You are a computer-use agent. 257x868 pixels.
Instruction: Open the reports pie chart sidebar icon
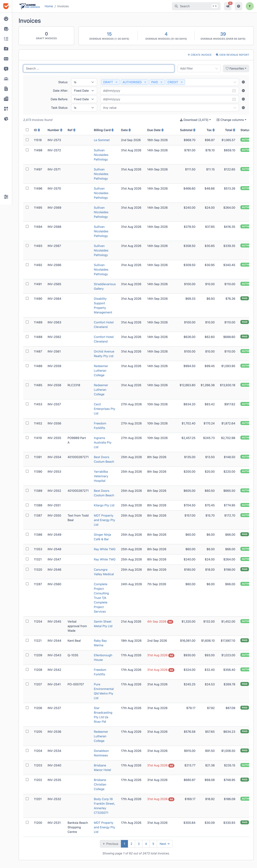[6, 119]
